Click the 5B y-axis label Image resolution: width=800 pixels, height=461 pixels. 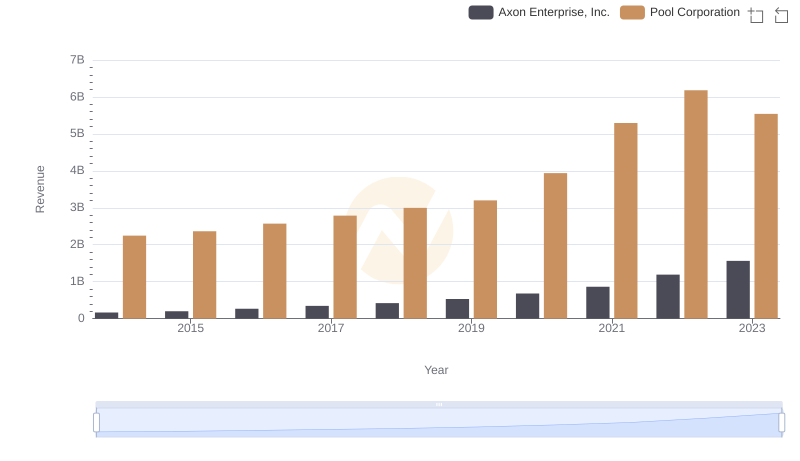(x=77, y=134)
